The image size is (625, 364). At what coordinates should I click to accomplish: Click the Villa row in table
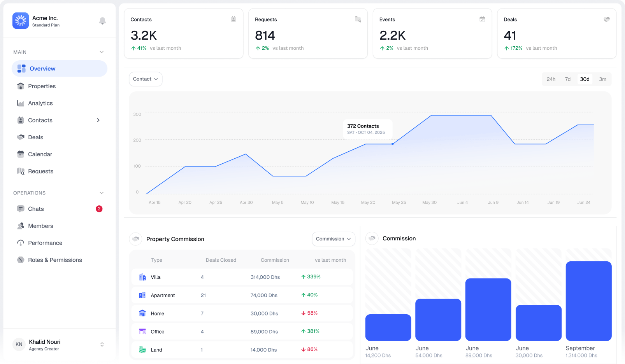pos(242,277)
